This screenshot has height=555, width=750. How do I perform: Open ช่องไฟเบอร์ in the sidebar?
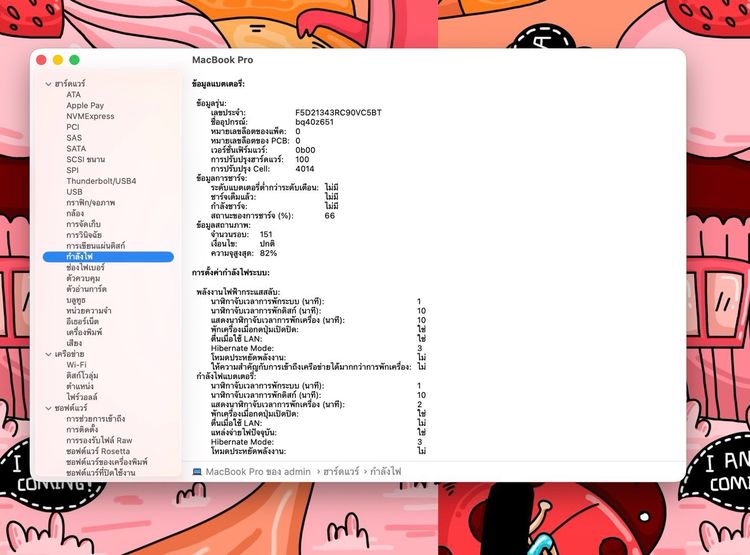85,267
